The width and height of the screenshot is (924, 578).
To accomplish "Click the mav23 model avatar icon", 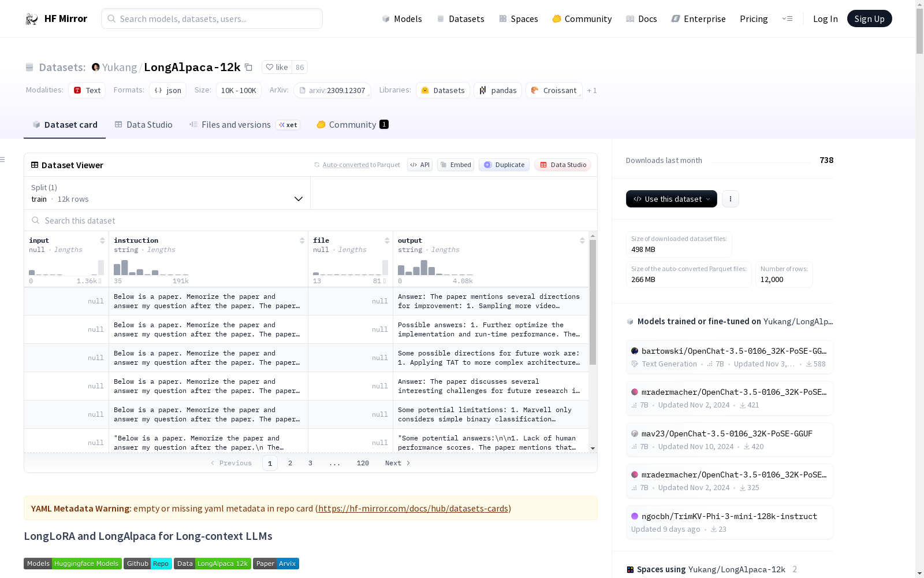I will [635, 433].
